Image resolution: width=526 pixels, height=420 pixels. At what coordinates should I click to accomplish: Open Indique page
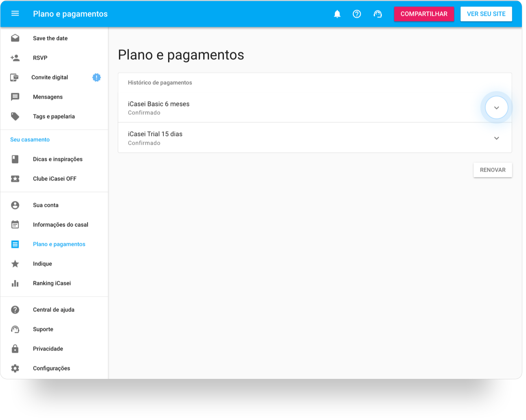point(54,264)
